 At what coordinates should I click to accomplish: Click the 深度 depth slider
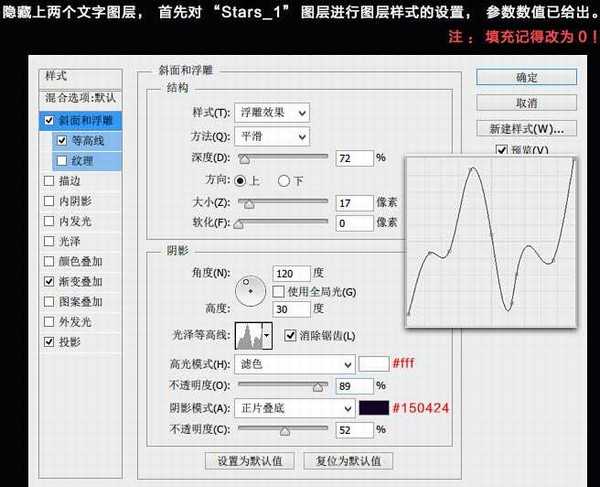284,158
